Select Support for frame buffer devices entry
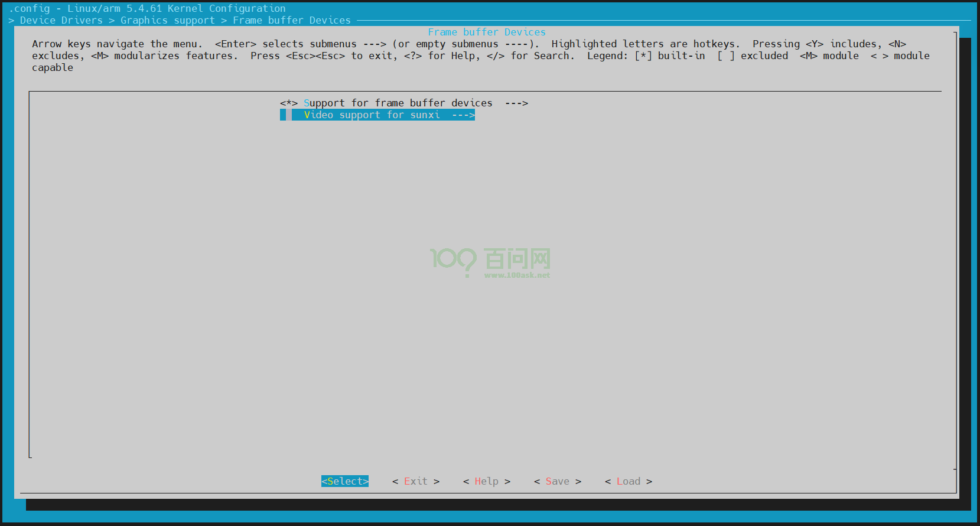 [398, 103]
